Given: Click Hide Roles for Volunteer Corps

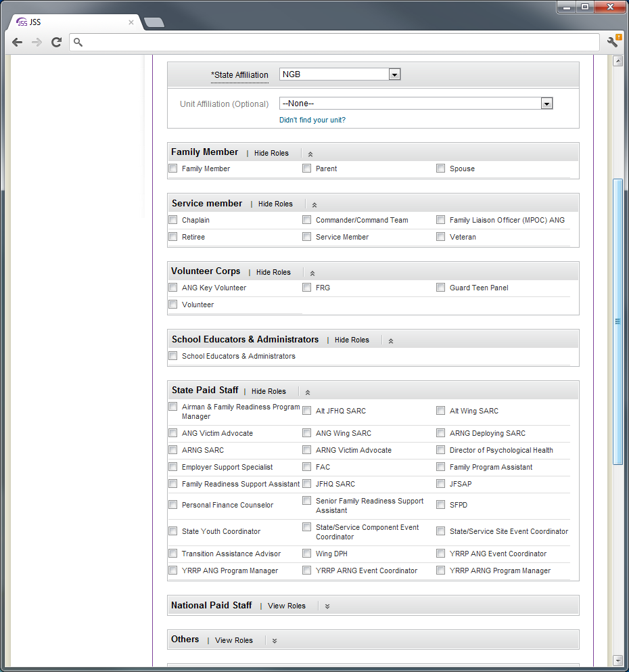Looking at the screenshot, I should point(273,272).
